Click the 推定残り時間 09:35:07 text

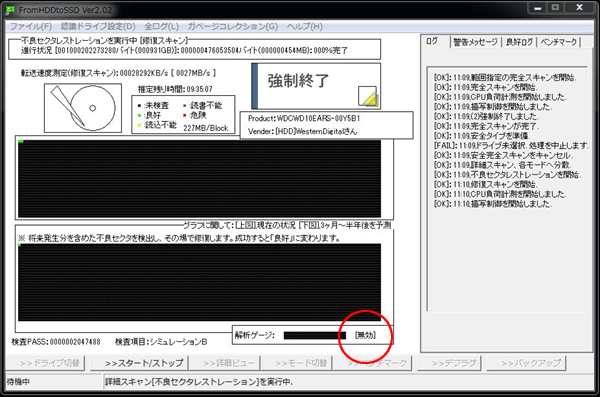pyautogui.click(x=175, y=89)
